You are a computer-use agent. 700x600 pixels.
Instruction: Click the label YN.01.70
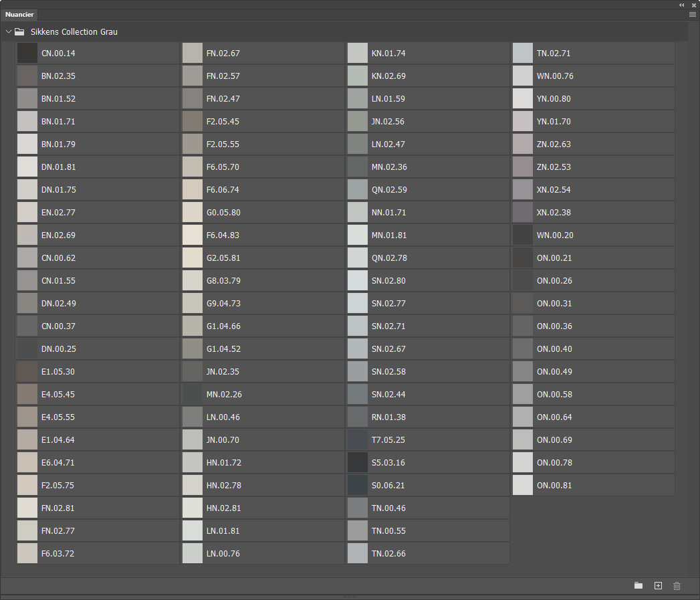click(554, 122)
